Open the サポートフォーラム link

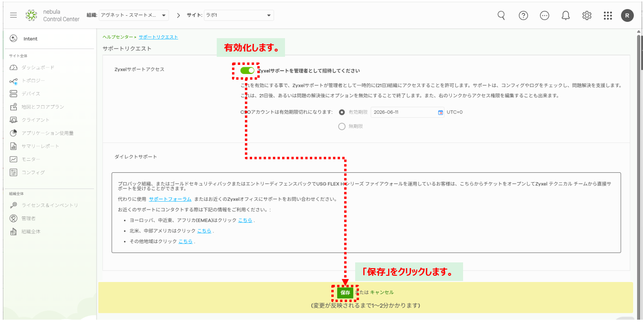coord(170,199)
